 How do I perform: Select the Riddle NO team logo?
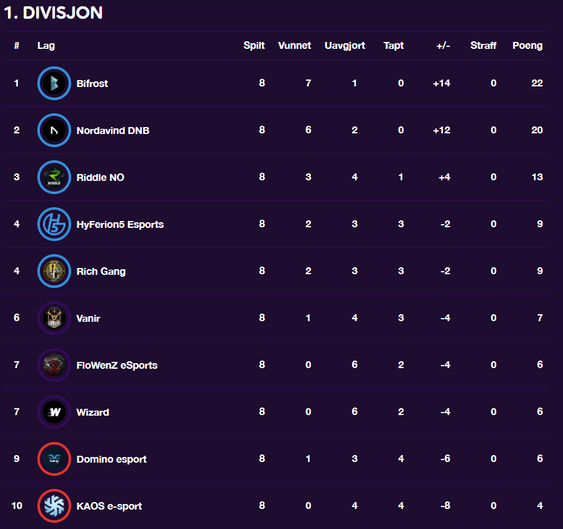tap(54, 177)
